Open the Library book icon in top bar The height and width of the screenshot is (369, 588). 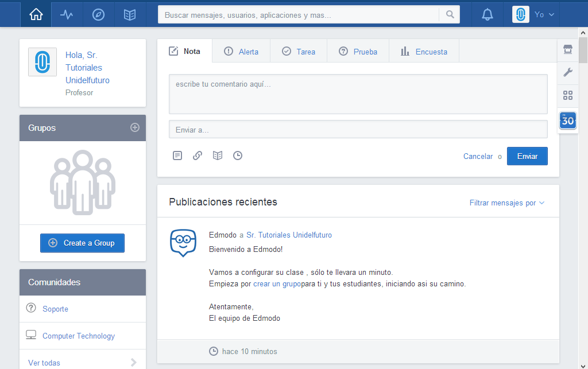[x=130, y=14]
